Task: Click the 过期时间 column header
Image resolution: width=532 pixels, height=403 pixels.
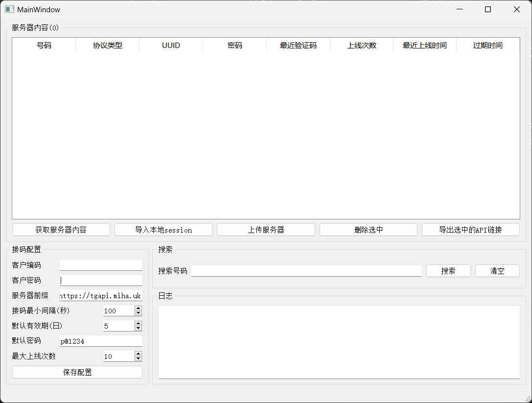Action: pos(487,46)
